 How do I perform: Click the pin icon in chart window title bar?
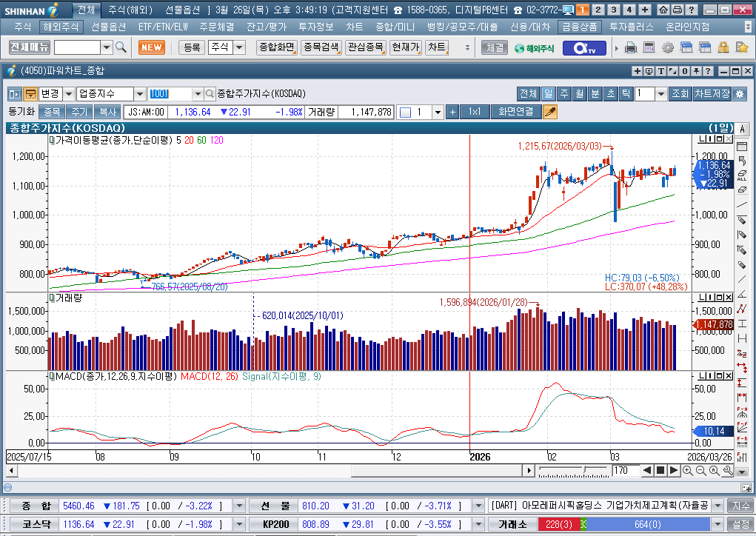tap(696, 71)
